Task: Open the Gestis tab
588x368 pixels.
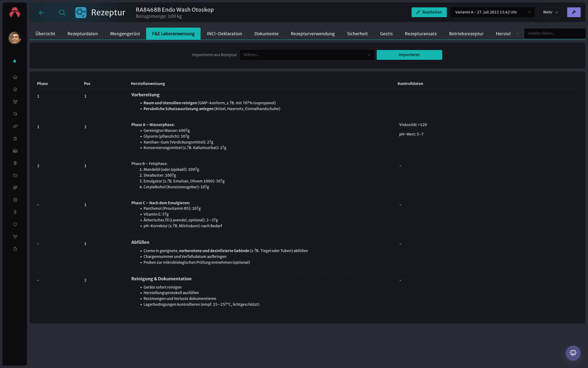Action: pyautogui.click(x=386, y=34)
